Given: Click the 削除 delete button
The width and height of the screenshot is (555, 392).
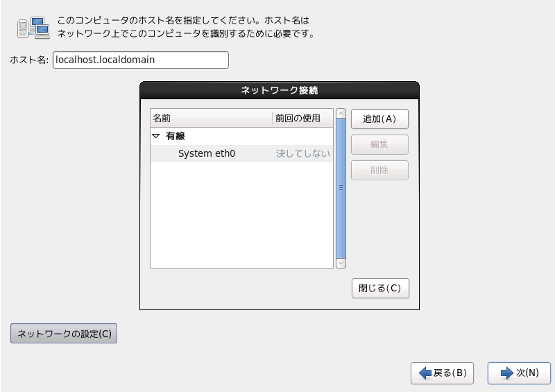Looking at the screenshot, I should pos(379,171).
